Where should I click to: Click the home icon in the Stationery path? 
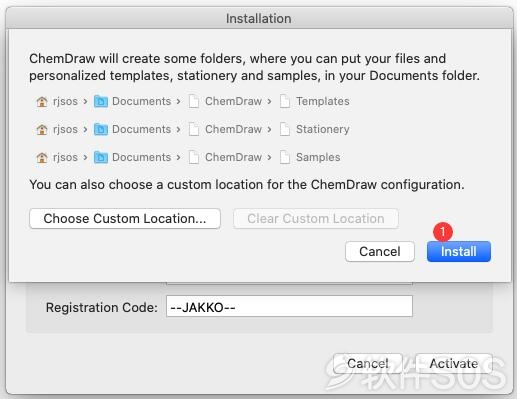[x=42, y=129]
